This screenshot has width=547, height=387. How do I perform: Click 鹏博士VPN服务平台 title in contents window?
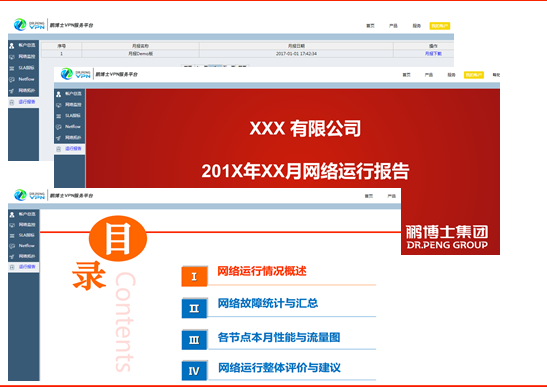pos(72,195)
